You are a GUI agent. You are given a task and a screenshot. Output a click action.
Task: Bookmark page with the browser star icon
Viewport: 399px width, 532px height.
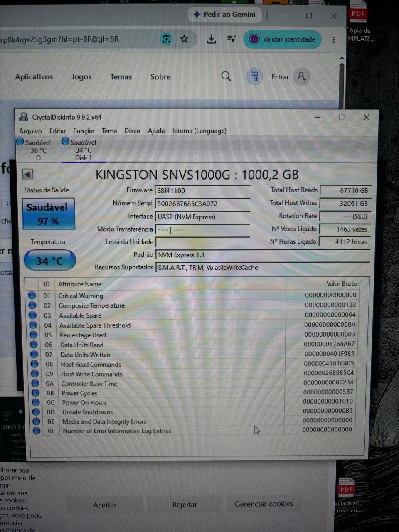184,39
